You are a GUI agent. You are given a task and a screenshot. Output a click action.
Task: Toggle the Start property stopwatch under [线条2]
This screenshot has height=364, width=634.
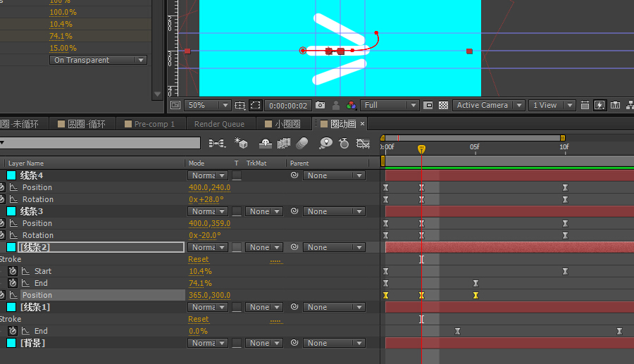[x=13, y=271]
